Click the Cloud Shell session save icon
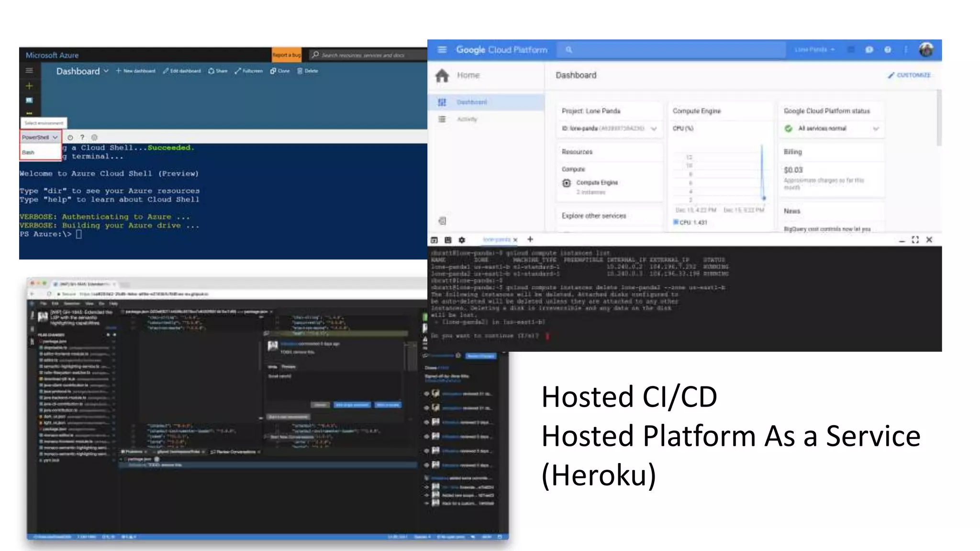Image resolution: width=980 pixels, height=551 pixels. pyautogui.click(x=448, y=240)
